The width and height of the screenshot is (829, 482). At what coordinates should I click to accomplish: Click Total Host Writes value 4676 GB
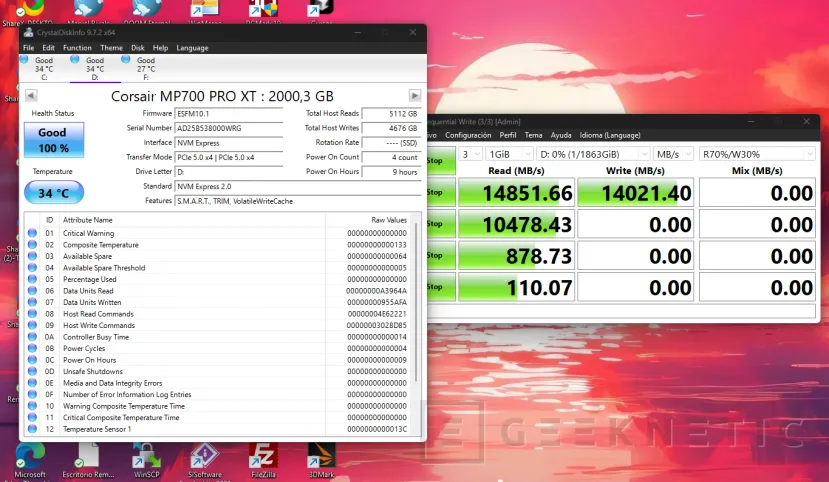(x=391, y=128)
